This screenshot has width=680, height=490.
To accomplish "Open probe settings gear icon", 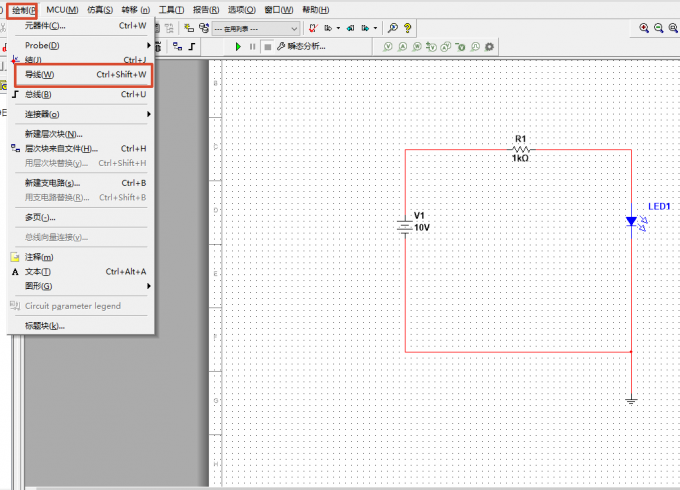I will pyautogui.click(x=490, y=46).
